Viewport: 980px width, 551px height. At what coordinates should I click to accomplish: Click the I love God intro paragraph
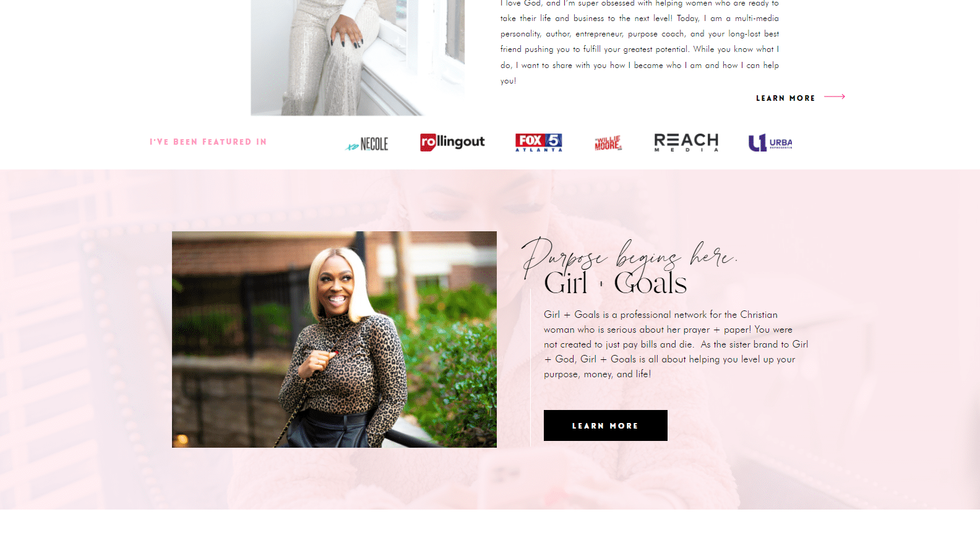pos(640,41)
